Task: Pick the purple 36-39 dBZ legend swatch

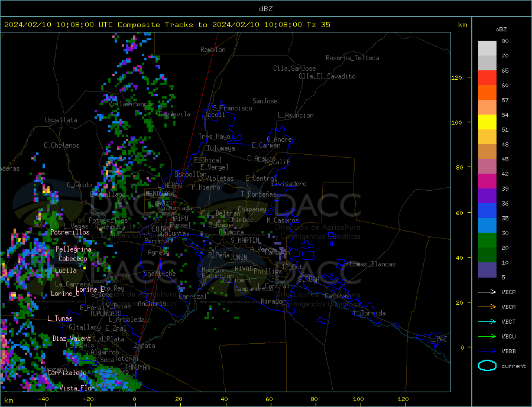Action: click(x=487, y=196)
